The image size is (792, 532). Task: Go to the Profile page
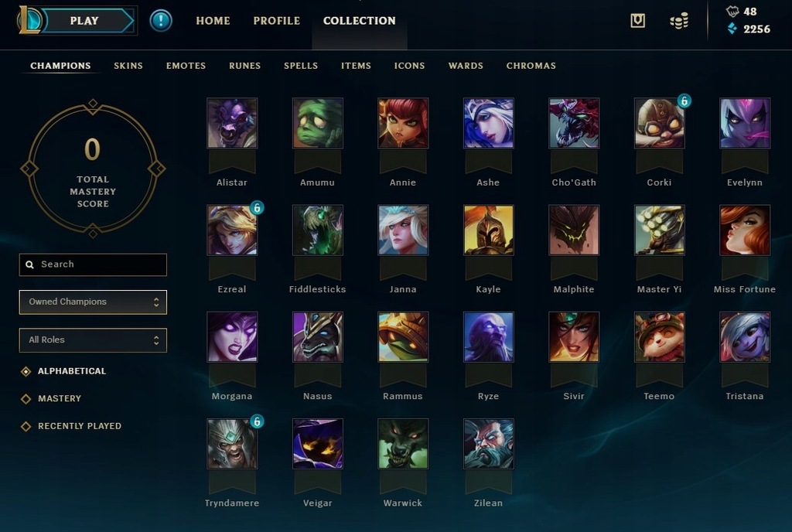coord(277,21)
